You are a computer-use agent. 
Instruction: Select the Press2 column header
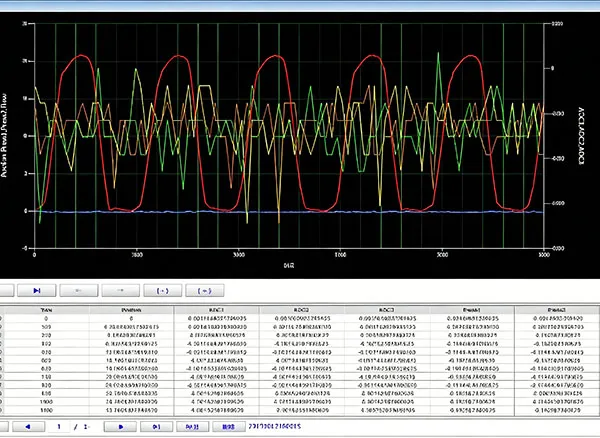pos(557,310)
